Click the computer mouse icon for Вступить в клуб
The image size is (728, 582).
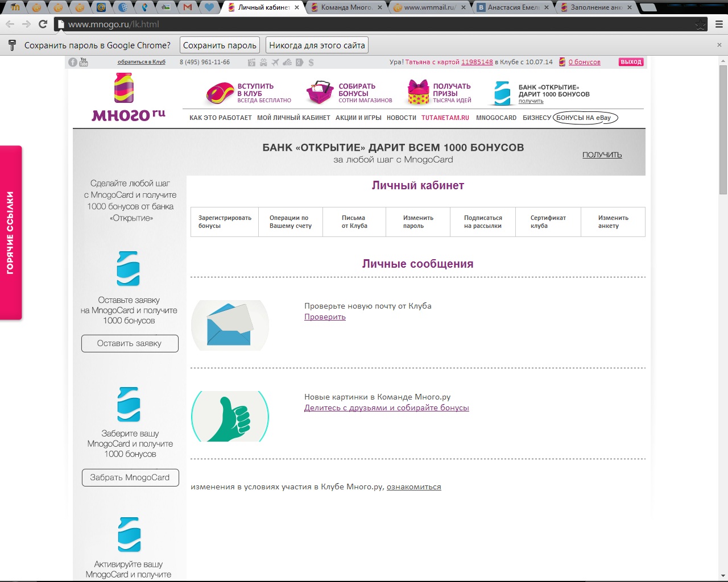[220, 94]
